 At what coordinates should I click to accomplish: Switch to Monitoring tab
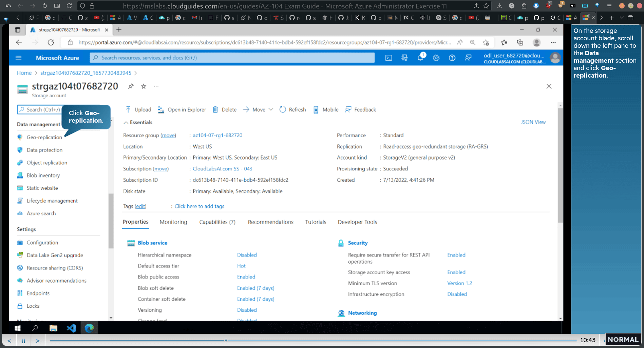point(173,222)
